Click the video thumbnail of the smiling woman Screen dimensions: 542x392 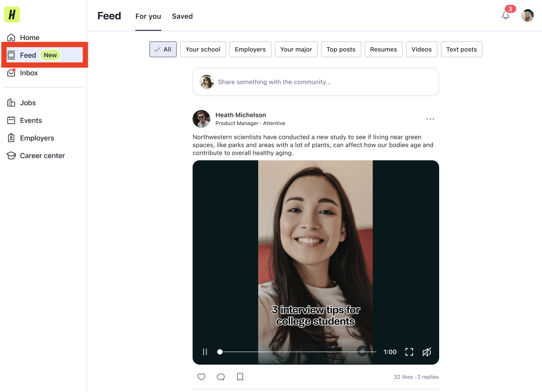(316, 262)
